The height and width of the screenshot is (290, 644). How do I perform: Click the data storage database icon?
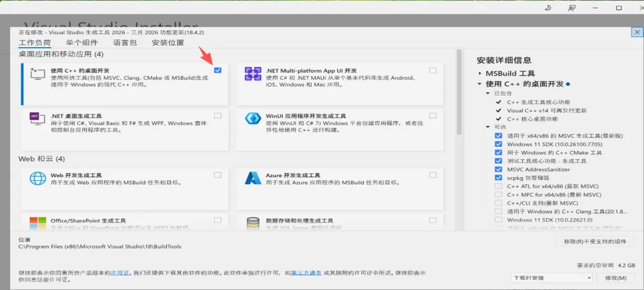(x=252, y=224)
